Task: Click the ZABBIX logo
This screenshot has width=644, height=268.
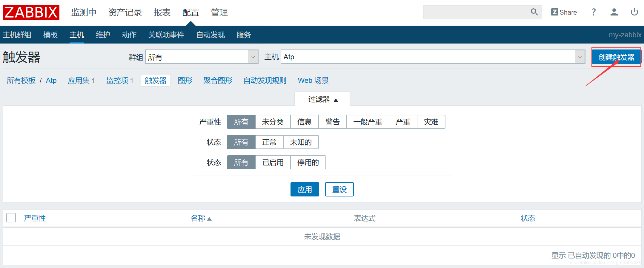Action: (31, 12)
